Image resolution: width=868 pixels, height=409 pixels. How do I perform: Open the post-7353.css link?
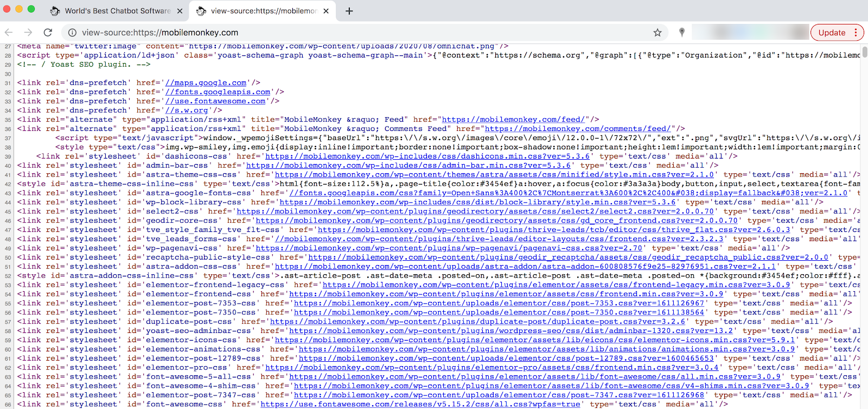pyautogui.click(x=499, y=304)
